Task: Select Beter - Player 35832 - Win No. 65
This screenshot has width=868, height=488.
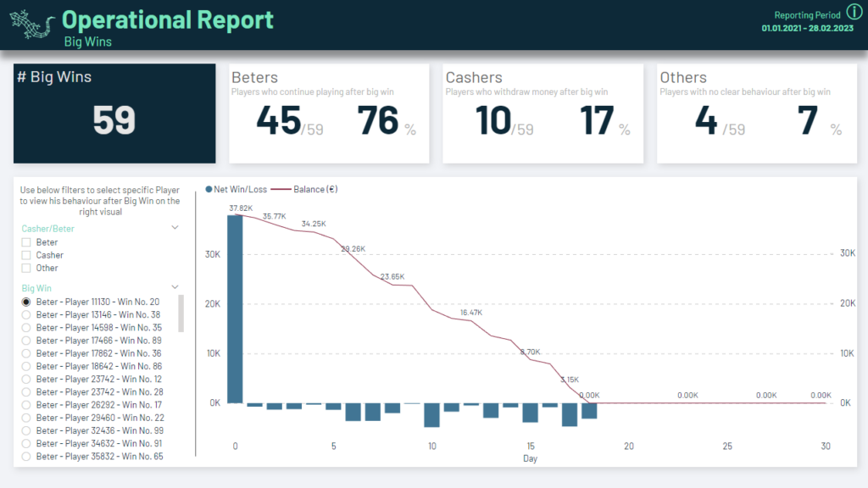Action: (92, 457)
